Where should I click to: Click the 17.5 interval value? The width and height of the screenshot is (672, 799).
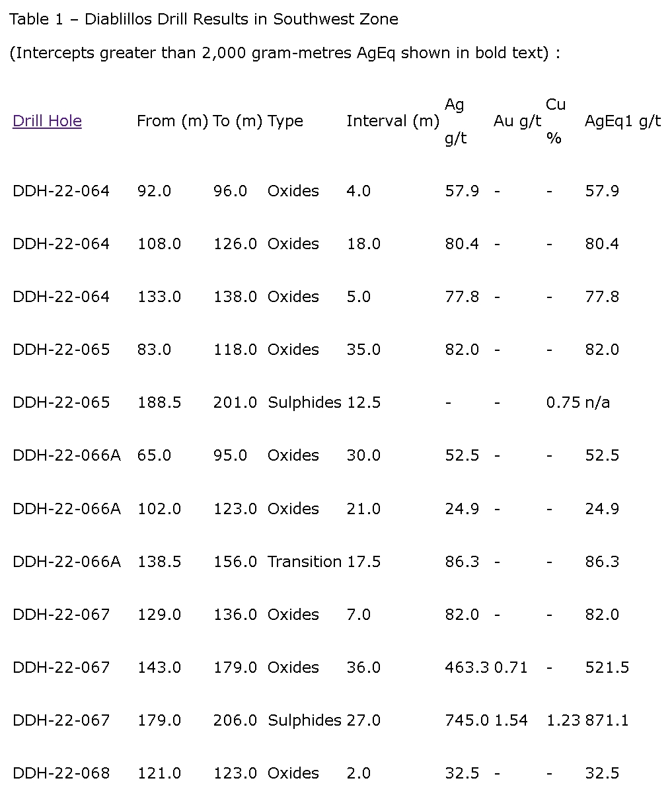coord(363,562)
